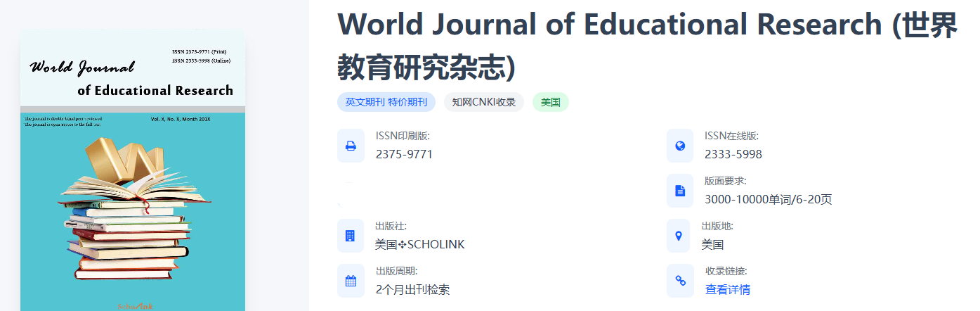Select the 美国 green tag
The width and height of the screenshot is (980, 311).
(x=551, y=102)
